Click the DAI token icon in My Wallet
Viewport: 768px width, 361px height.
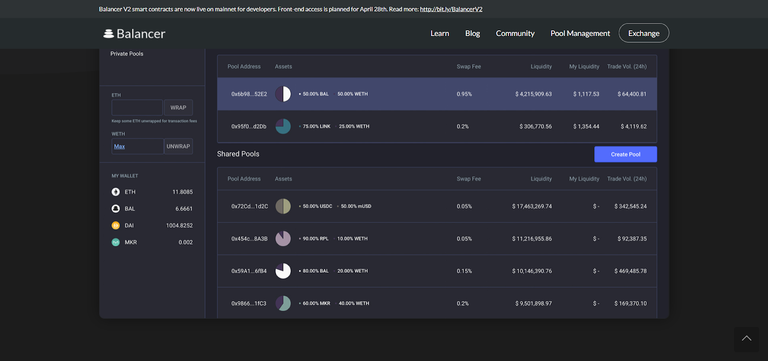(x=116, y=225)
